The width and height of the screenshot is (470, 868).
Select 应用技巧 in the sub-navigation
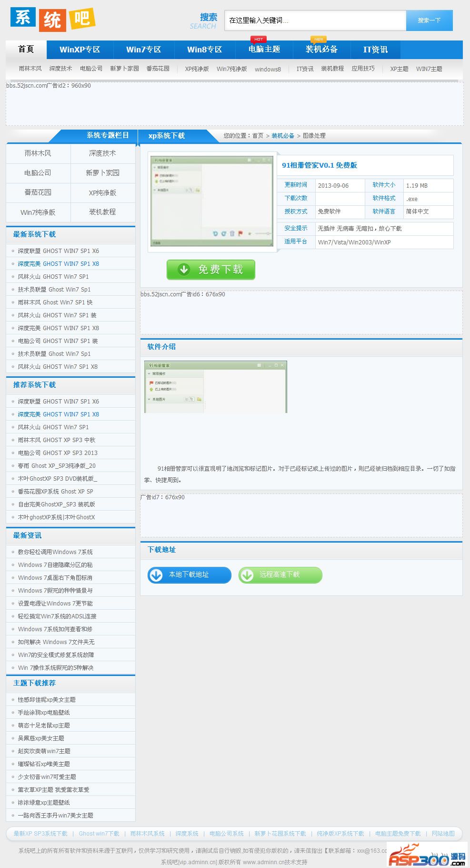pyautogui.click(x=363, y=69)
